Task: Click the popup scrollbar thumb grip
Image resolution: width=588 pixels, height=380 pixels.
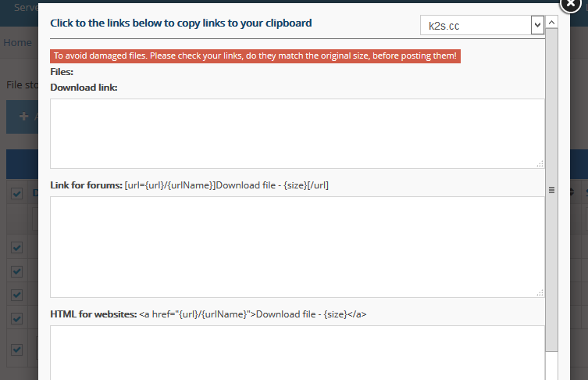Action: (x=551, y=190)
